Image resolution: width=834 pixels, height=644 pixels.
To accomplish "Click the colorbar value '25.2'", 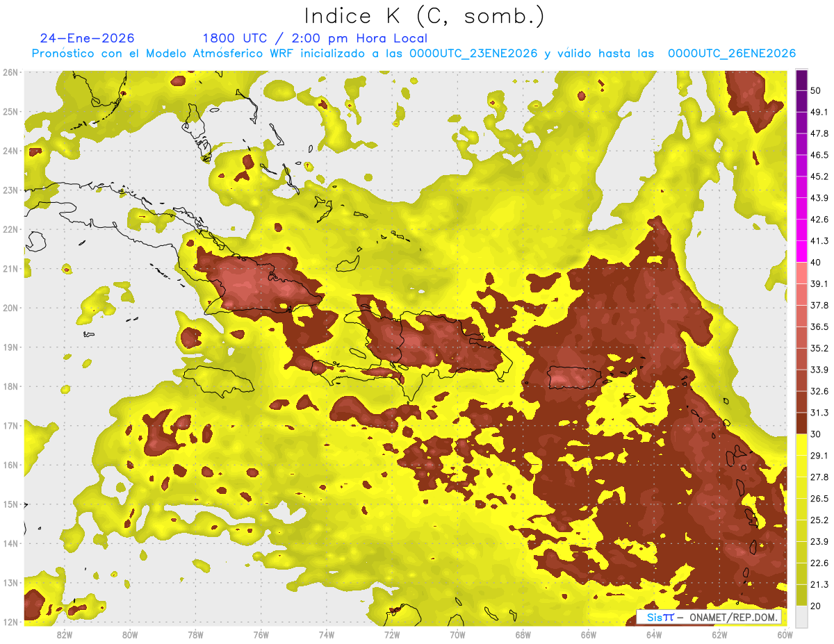I will pyautogui.click(x=819, y=520).
